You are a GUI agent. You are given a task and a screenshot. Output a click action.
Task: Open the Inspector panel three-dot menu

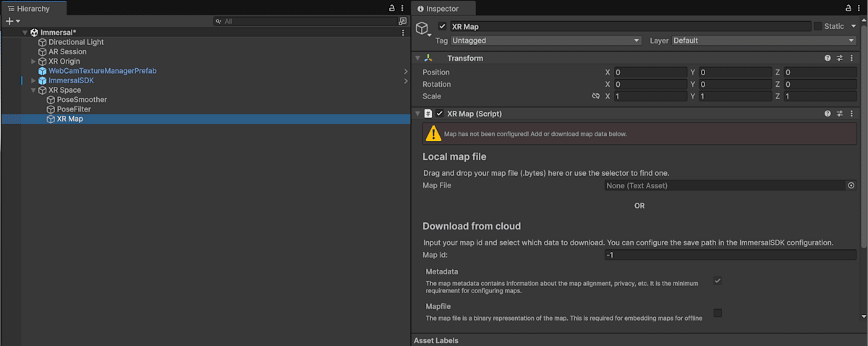[x=859, y=8]
